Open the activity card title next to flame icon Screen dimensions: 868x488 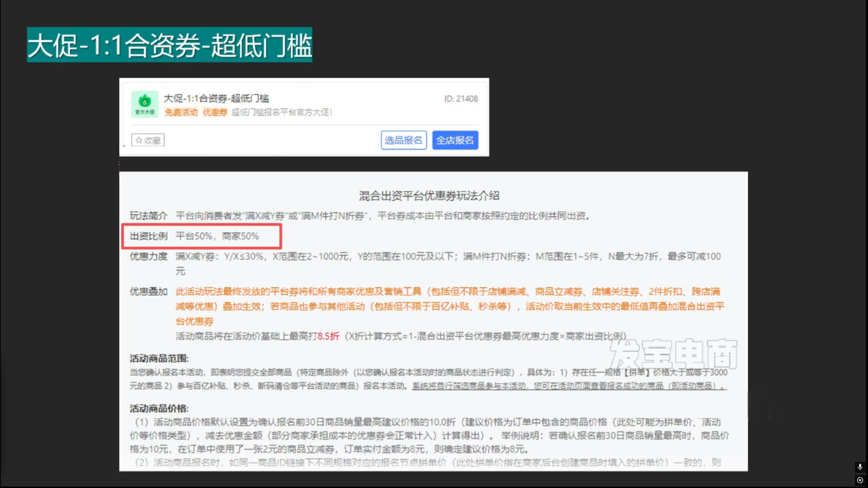pyautogui.click(x=216, y=98)
